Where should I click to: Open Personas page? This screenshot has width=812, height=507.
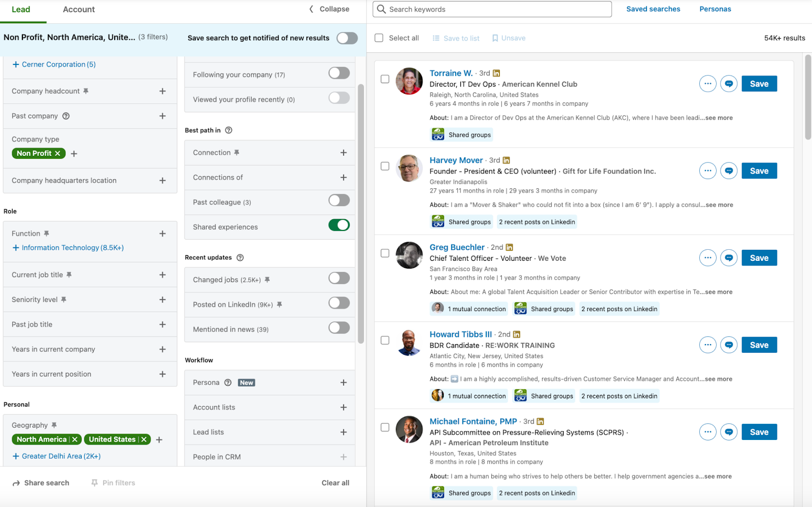pyautogui.click(x=715, y=9)
